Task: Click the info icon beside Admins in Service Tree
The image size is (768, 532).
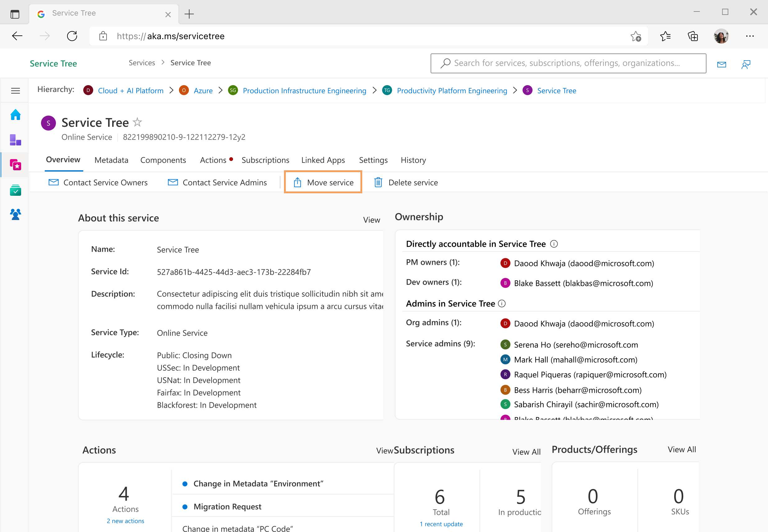Action: pyautogui.click(x=502, y=304)
